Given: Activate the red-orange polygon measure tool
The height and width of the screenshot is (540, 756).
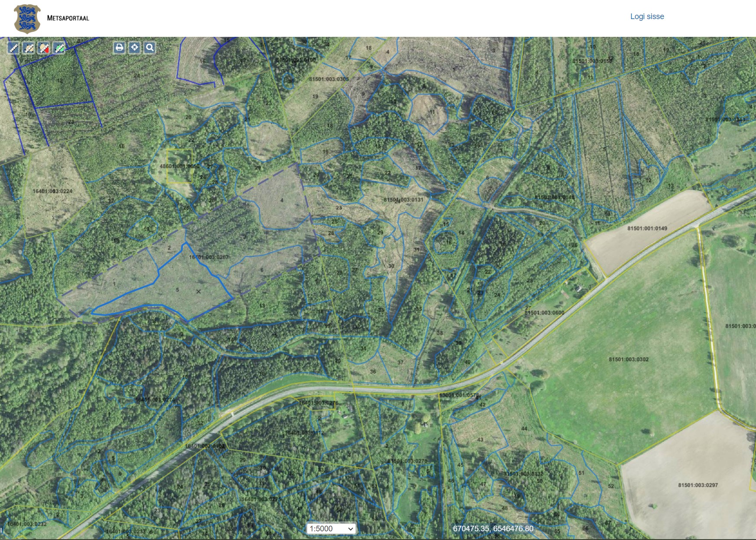Looking at the screenshot, I should coord(44,48).
